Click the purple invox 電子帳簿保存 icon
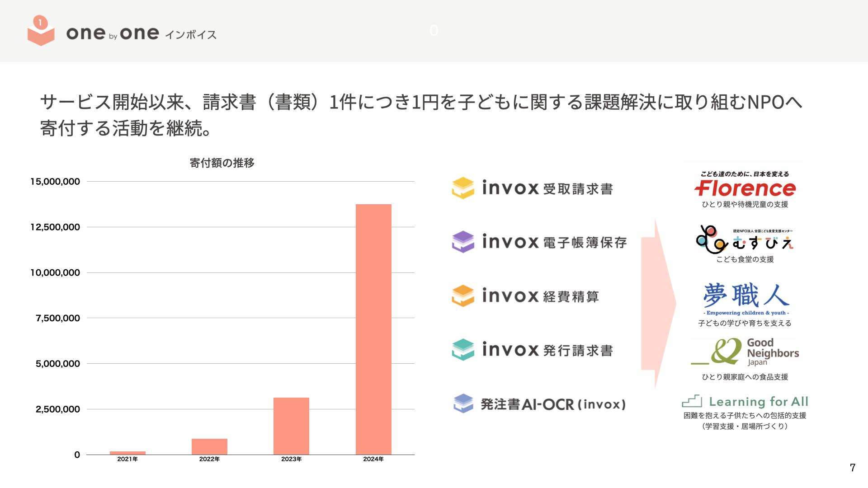 (463, 242)
